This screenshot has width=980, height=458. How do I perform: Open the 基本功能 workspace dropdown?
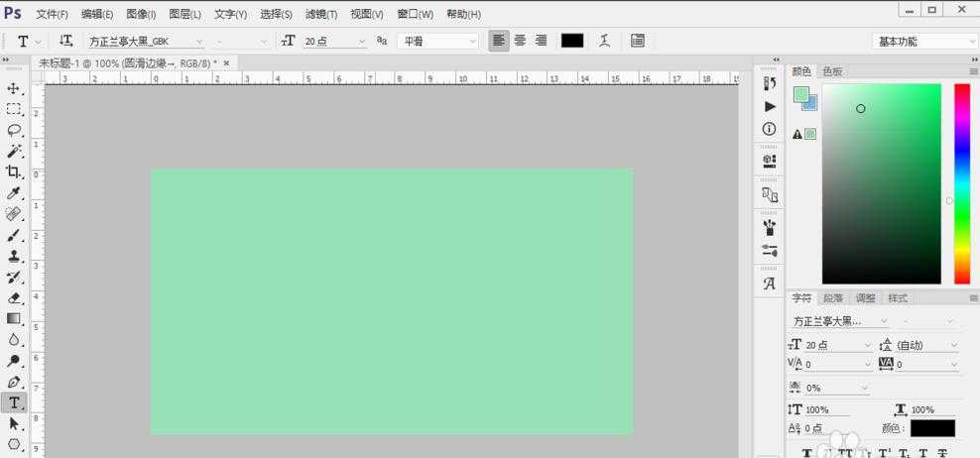pos(925,42)
